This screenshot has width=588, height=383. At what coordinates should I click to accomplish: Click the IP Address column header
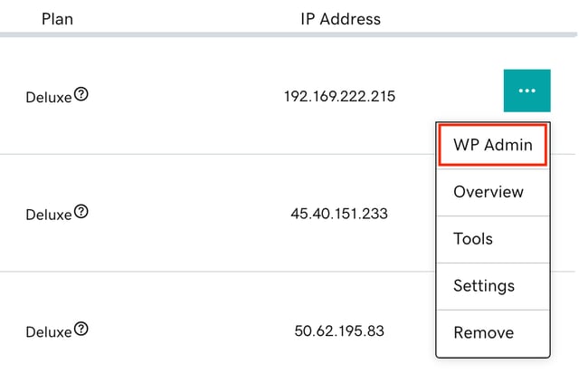pyautogui.click(x=340, y=18)
